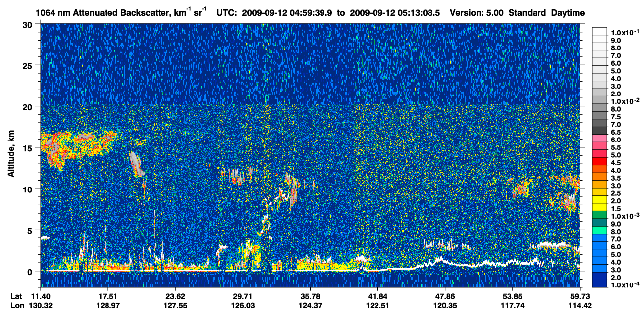The image size is (644, 330).
Task: Click the latitude value '11.40'
Action: click(x=40, y=296)
